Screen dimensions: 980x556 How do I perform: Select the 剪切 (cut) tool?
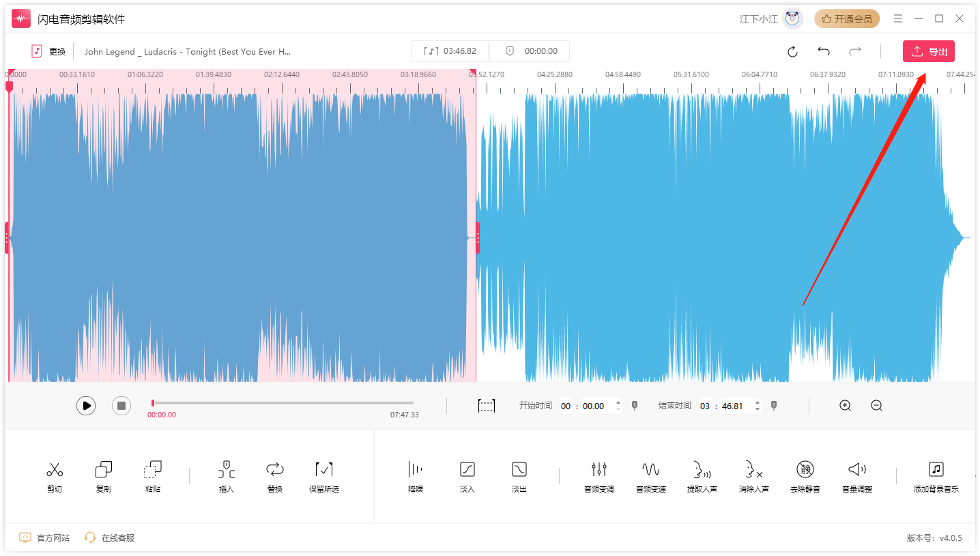(55, 477)
